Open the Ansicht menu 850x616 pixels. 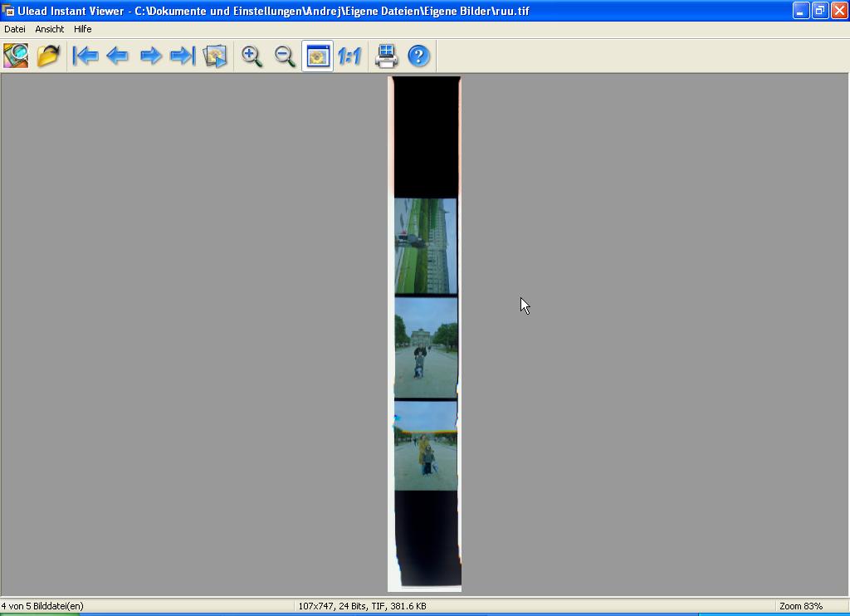50,29
